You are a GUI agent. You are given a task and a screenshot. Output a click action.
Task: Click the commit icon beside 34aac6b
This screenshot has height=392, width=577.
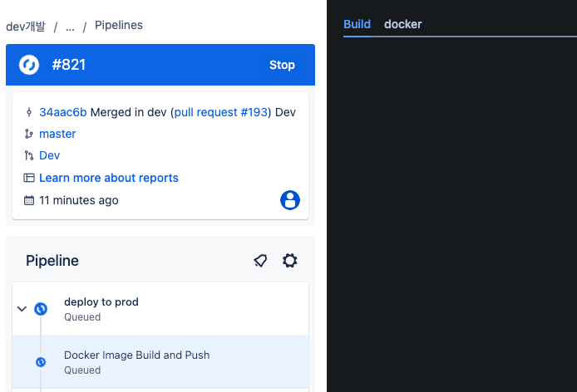click(x=29, y=112)
